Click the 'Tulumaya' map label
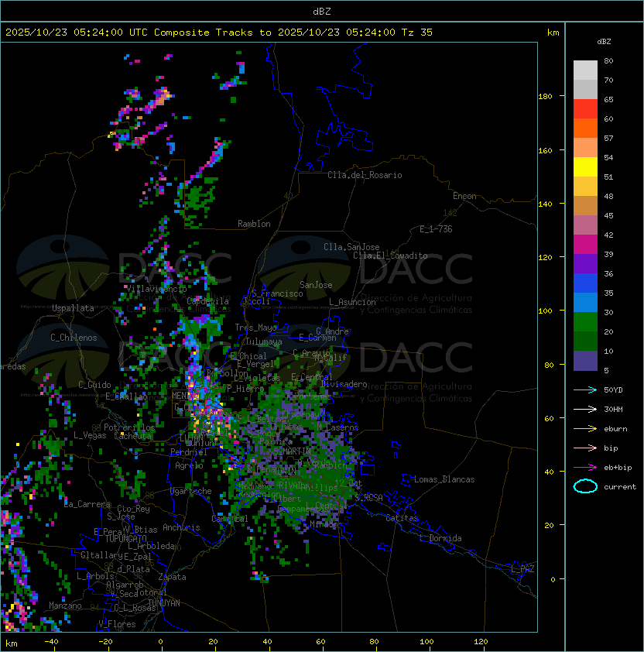644x652 pixels. 264,341
